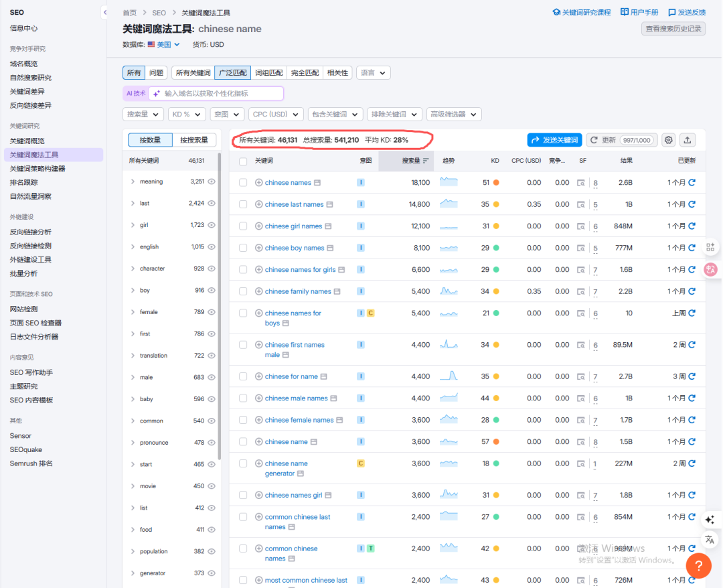Click the settings gear icon above table
This screenshot has width=723, height=588.
(x=668, y=140)
